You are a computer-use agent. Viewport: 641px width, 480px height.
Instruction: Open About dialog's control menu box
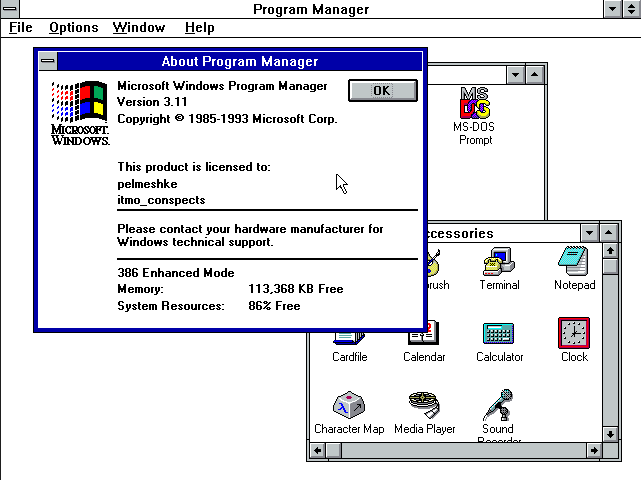[x=48, y=61]
